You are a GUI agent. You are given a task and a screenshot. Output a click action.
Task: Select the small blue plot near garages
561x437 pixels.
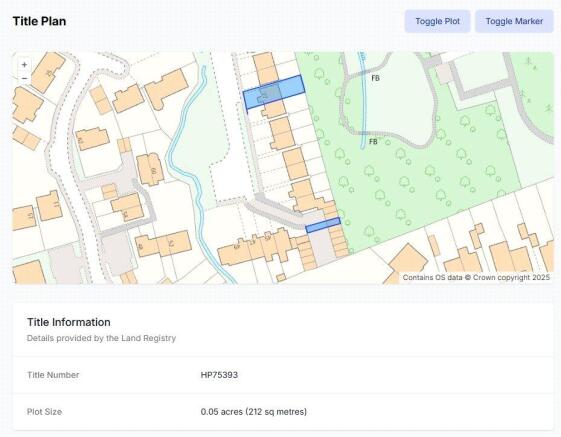point(323,225)
